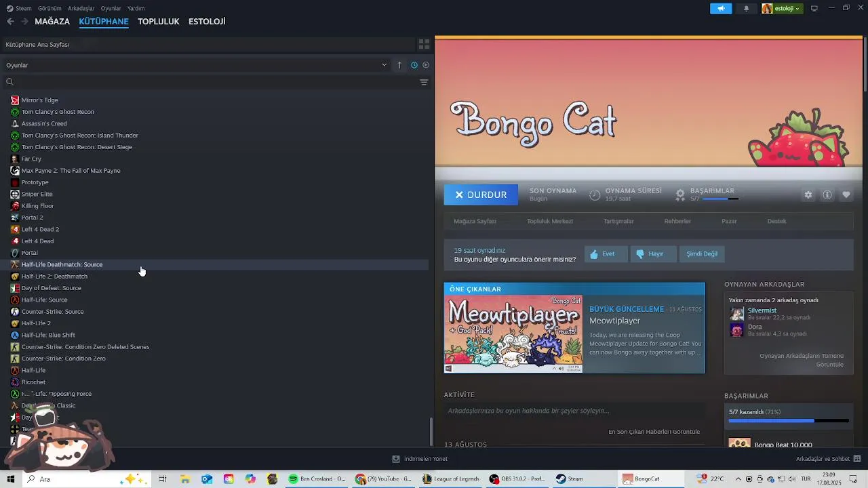Click the library search magnifier icon
This screenshot has height=488, width=868.
[x=9, y=82]
